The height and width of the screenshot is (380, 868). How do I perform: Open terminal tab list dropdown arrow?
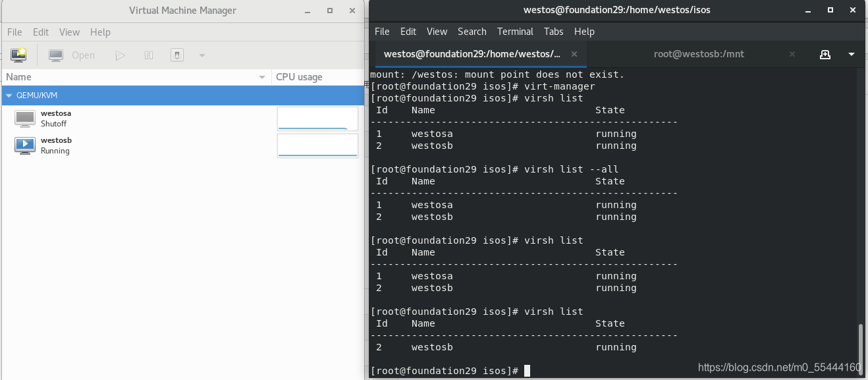coord(851,54)
